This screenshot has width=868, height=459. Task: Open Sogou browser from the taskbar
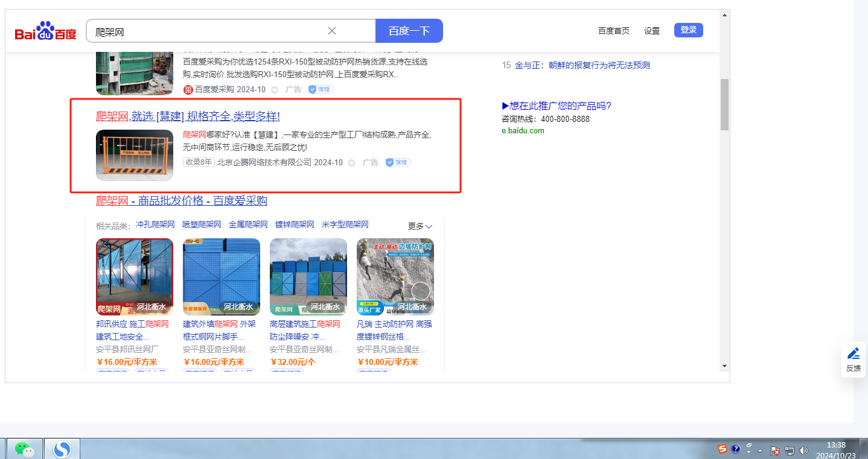point(62,449)
